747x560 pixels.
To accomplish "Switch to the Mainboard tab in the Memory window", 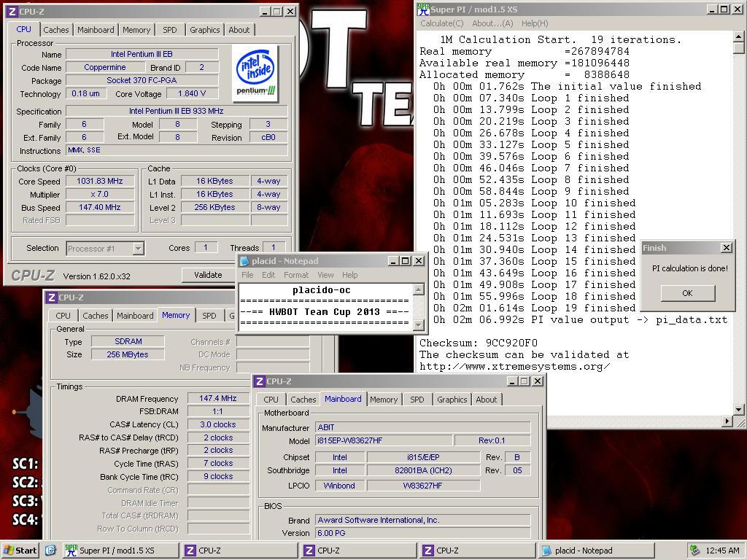I will [x=135, y=315].
